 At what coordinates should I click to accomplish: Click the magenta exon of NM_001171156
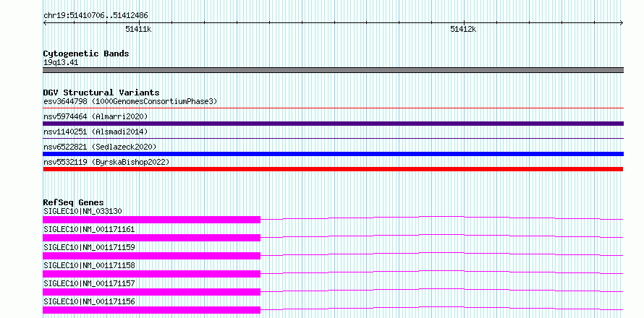tap(151, 310)
